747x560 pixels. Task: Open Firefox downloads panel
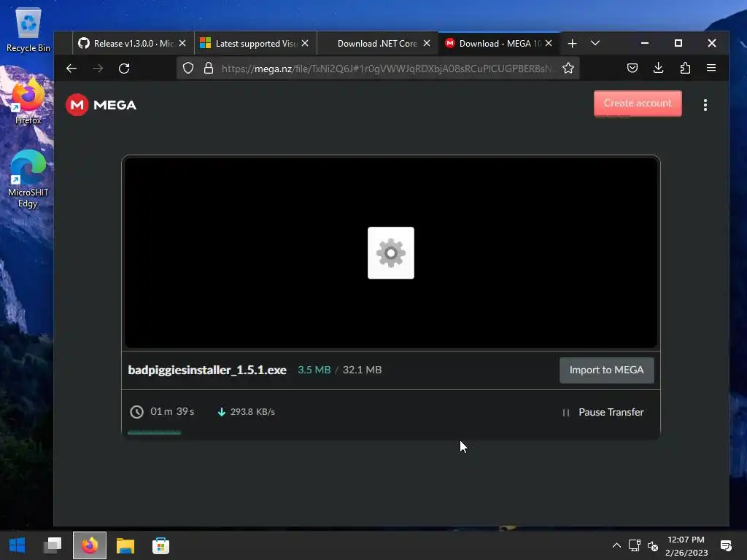659,68
